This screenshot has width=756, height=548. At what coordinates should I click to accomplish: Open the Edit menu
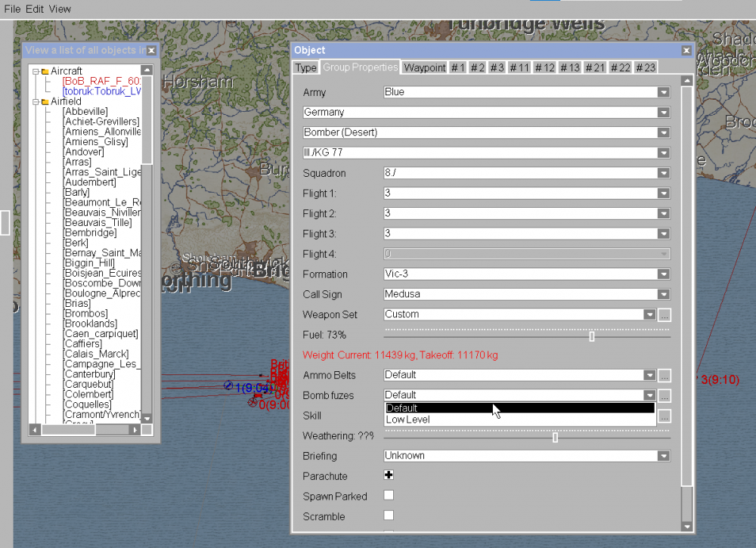(x=34, y=9)
